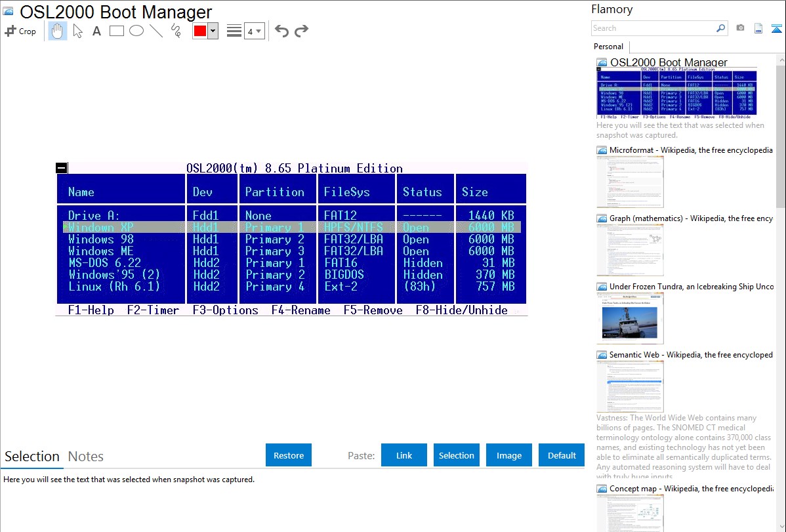Open the Semantic Web snapshot thumbnail

point(630,386)
